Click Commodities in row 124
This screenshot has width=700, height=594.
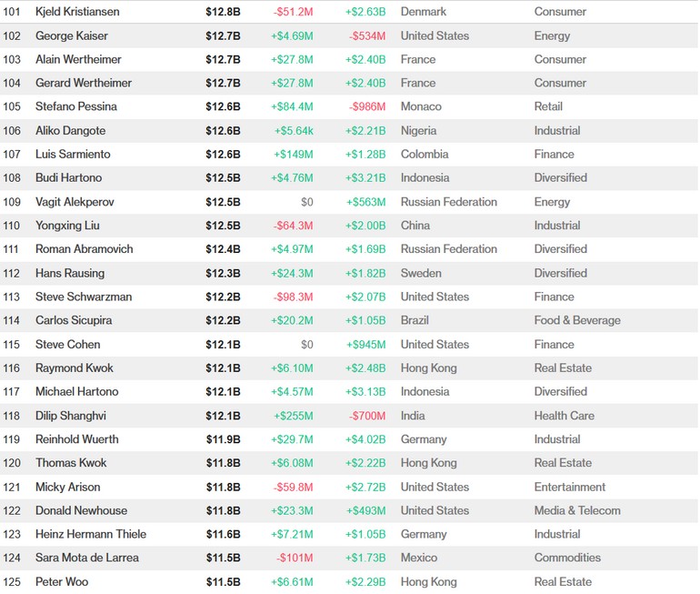(567, 558)
